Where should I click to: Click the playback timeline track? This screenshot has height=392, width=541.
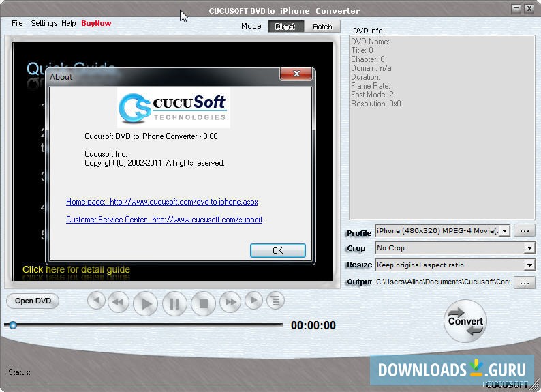pyautogui.click(x=144, y=325)
